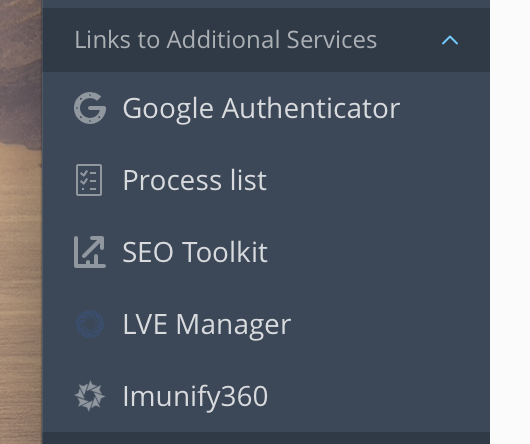Select the LVE Manager menu label
Image resolution: width=530 pixels, height=444 pixels.
coord(207,325)
